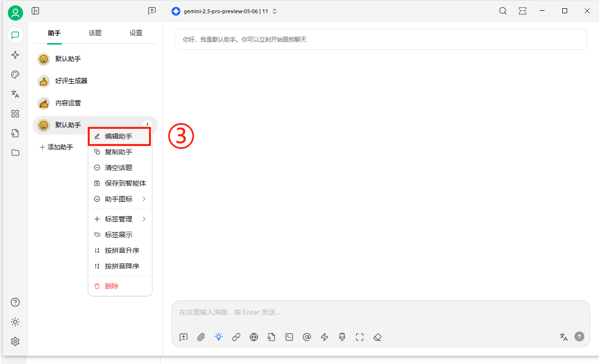599x364 pixels.
Task: Click the pencil icon beside 编辑助手
Action: pos(97,136)
